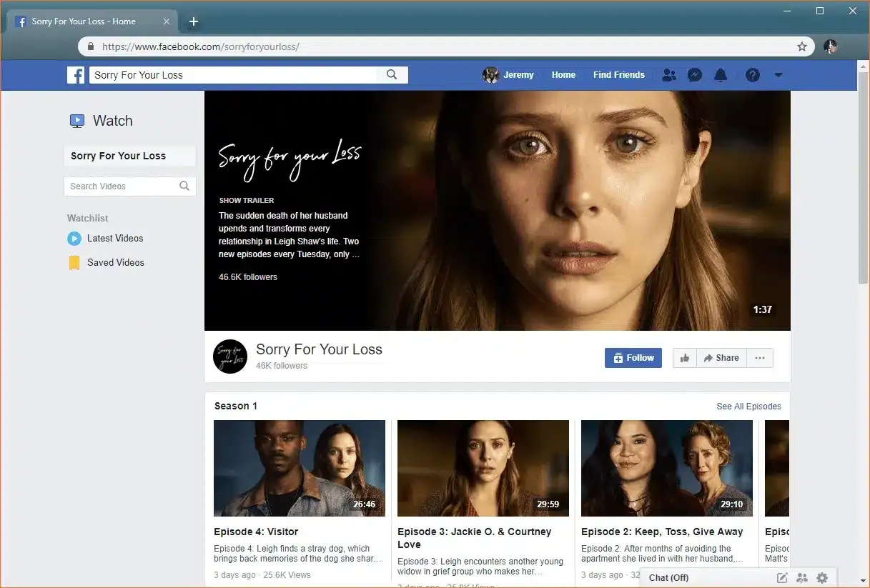Open See All Episodes

point(748,406)
